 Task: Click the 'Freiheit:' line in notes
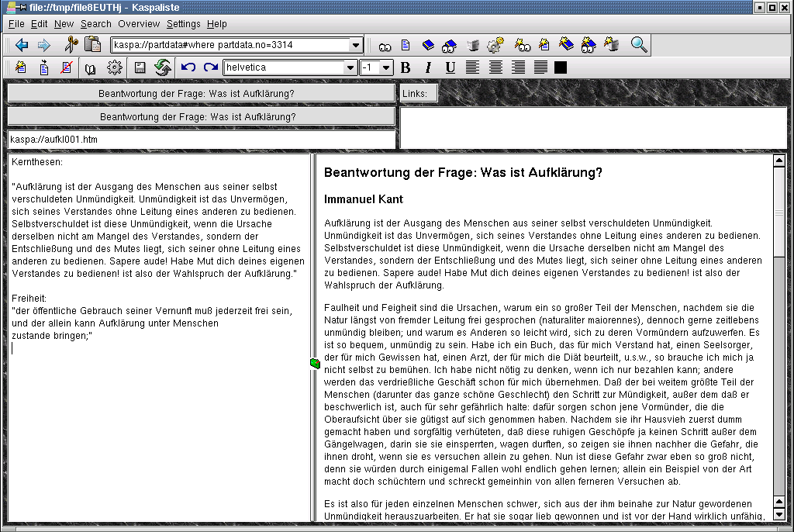point(29,299)
